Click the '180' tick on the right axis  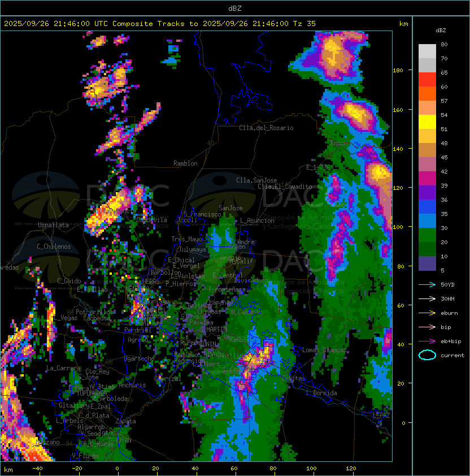coord(398,71)
